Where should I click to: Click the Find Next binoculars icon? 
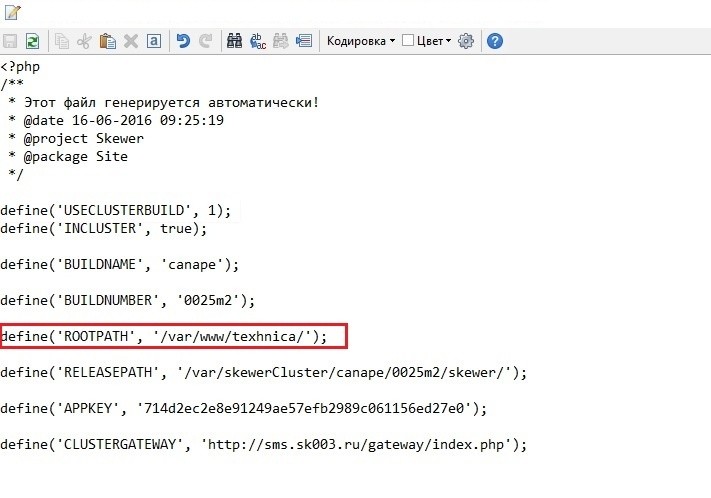281,41
